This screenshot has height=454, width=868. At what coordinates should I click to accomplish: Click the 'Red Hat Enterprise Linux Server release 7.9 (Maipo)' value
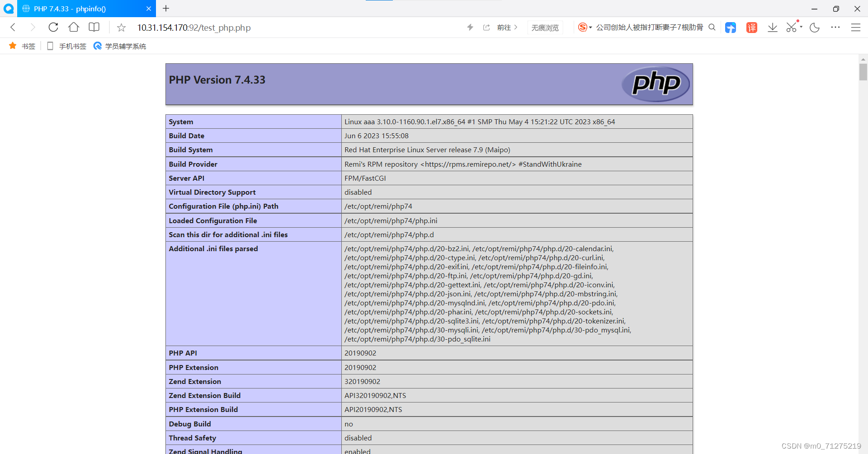click(x=427, y=150)
